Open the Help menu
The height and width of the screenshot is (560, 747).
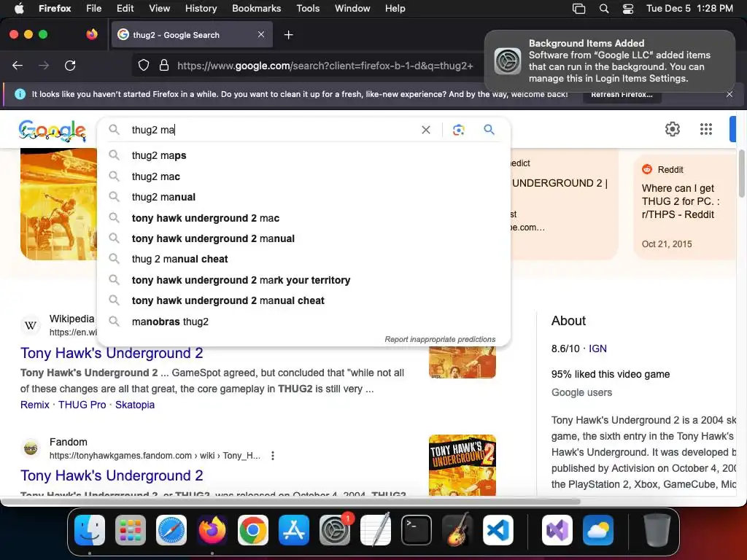tap(395, 8)
